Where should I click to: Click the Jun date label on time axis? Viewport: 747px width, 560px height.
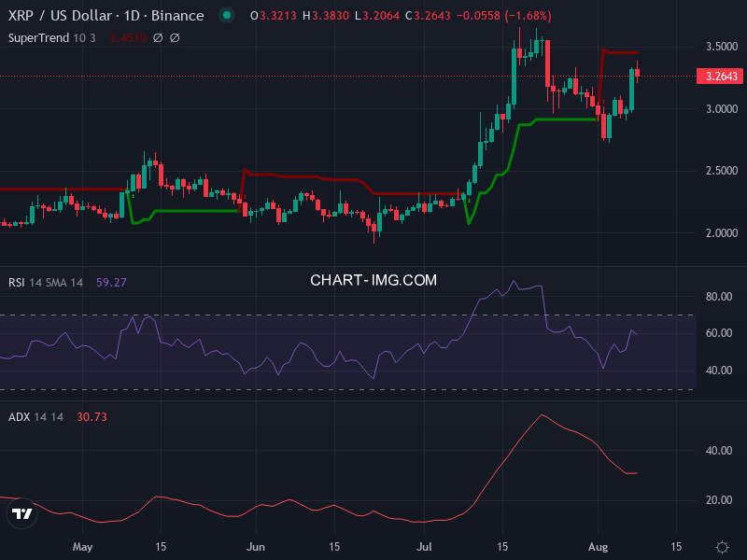(256, 547)
